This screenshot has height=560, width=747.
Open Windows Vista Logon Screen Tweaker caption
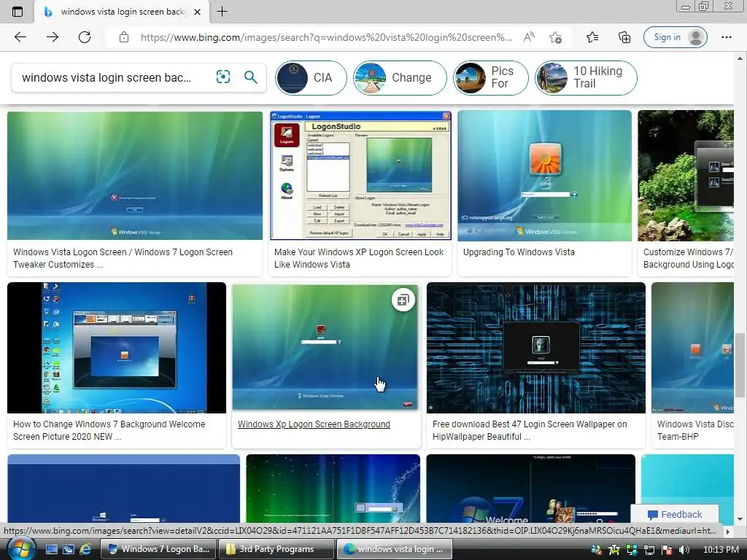(123, 258)
